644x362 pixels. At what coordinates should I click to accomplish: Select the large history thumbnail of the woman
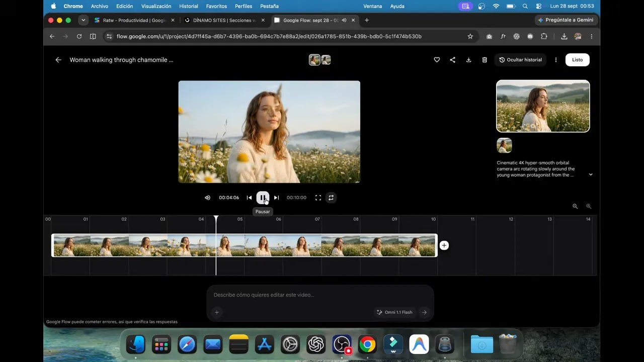point(543,106)
